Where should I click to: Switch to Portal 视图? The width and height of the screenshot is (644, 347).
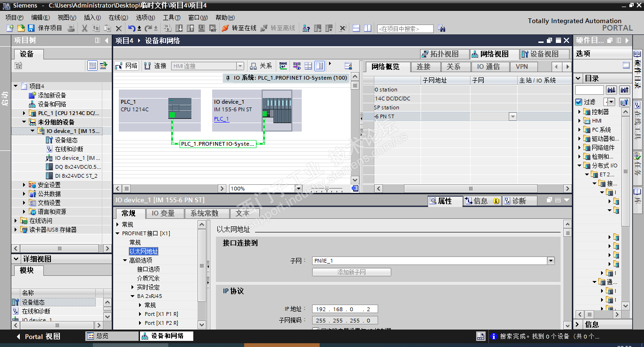point(39,337)
